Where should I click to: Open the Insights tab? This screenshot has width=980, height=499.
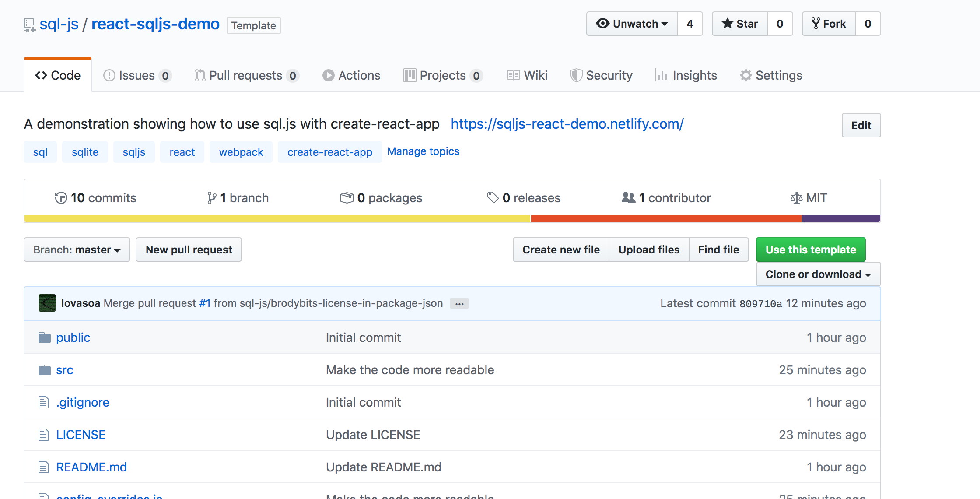tap(686, 75)
